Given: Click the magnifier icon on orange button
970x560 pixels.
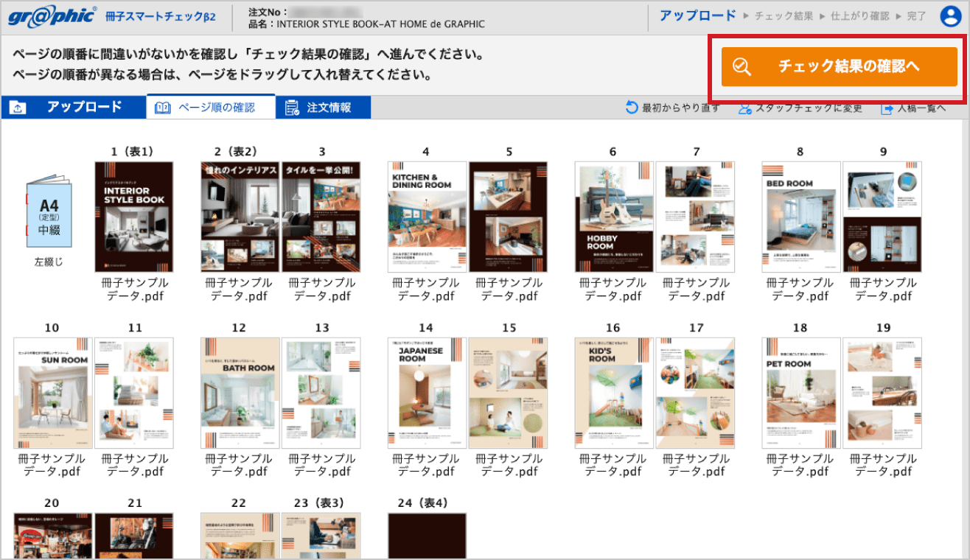Looking at the screenshot, I should (742, 67).
